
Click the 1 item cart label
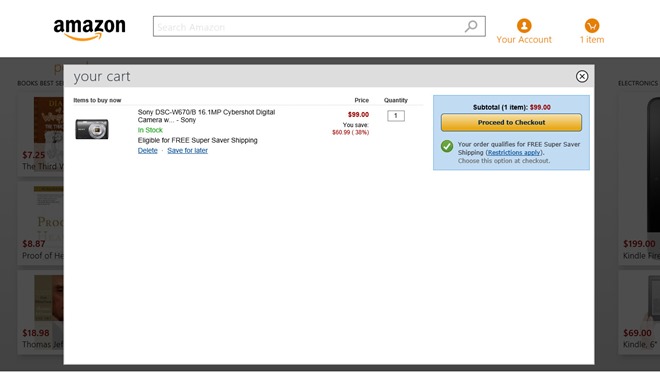[x=592, y=40]
